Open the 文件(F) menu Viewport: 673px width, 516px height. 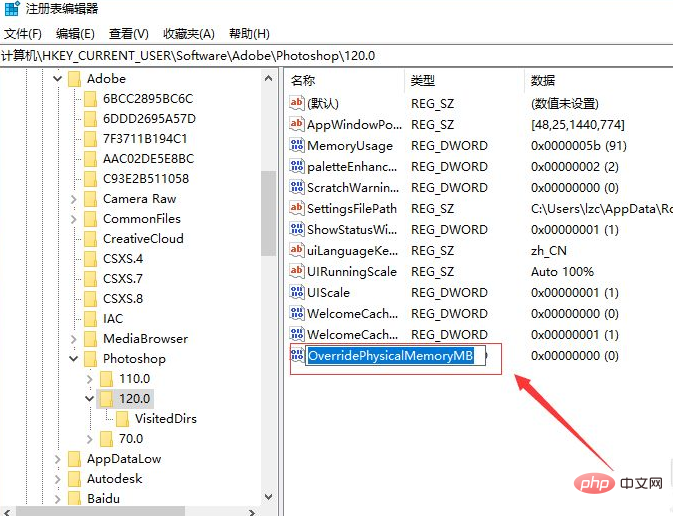point(23,33)
